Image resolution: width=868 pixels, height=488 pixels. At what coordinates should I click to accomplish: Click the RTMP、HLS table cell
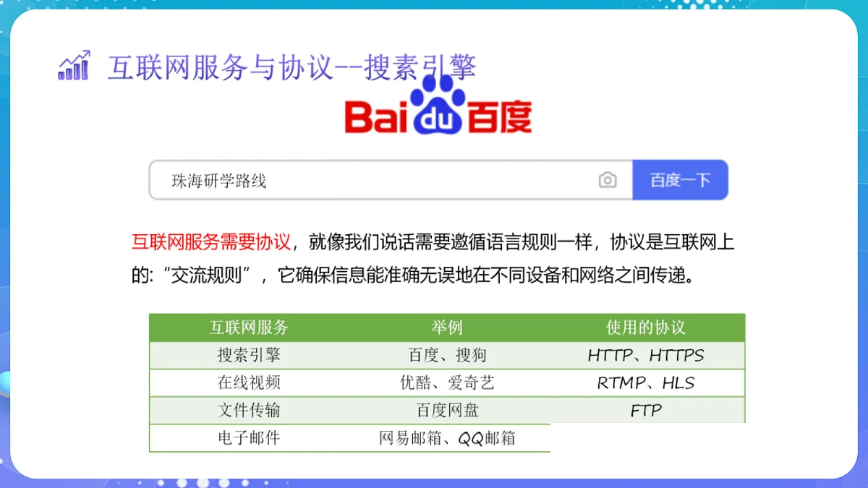tap(646, 382)
